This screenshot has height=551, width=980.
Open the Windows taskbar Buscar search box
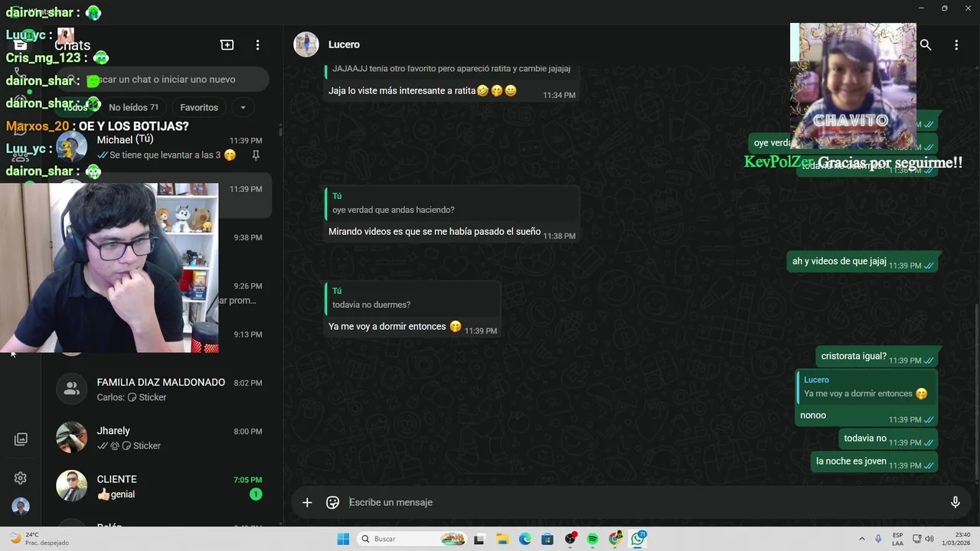[x=411, y=539]
